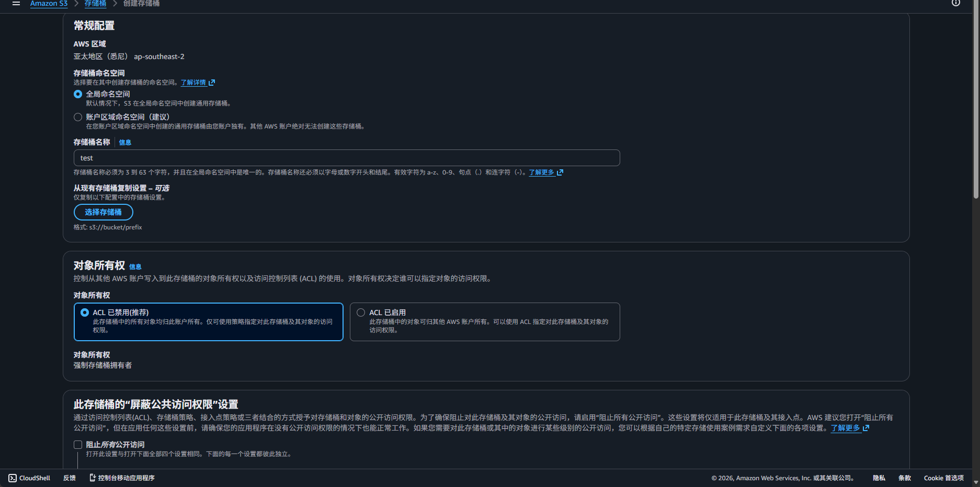The width and height of the screenshot is (980, 487).
Task: Click the 强制存储桶拥有者 text
Action: 102,365
